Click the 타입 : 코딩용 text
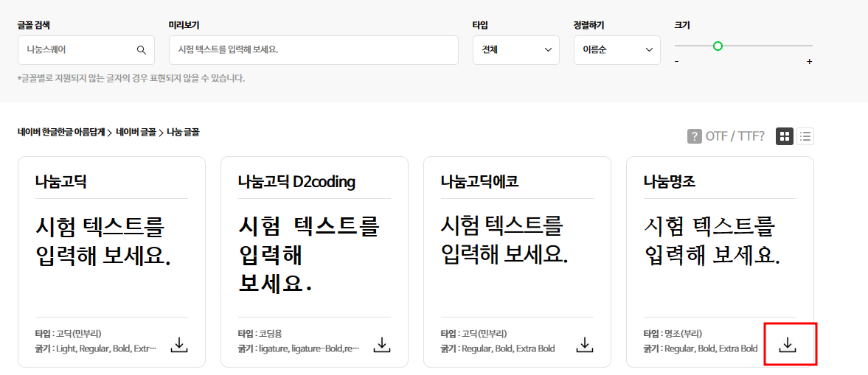Image resolution: width=868 pixels, height=375 pixels. click(x=260, y=334)
